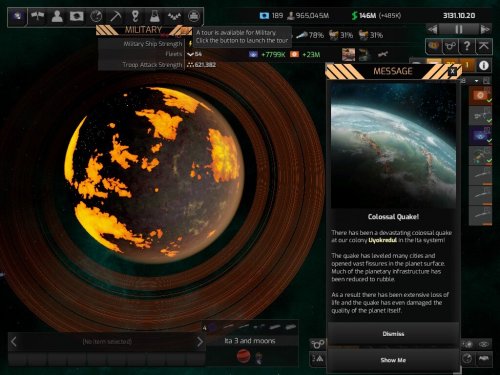Click the Show Me button
This screenshot has height=375, width=500.
[393, 360]
